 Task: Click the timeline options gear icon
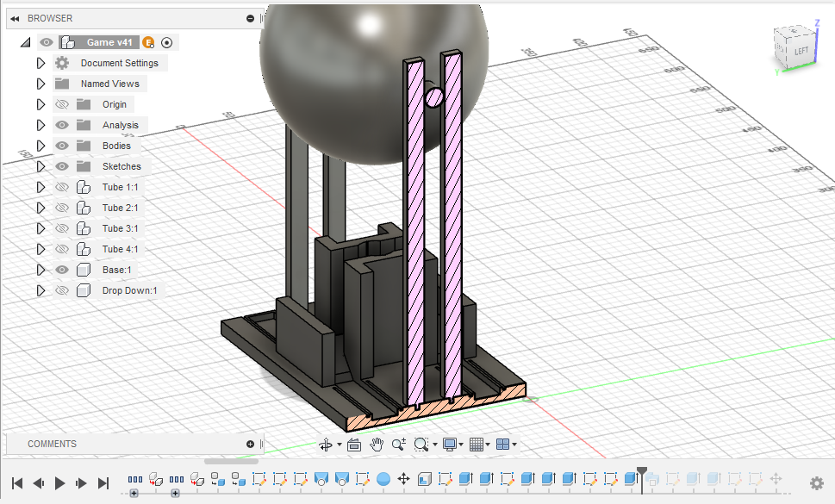pos(816,483)
